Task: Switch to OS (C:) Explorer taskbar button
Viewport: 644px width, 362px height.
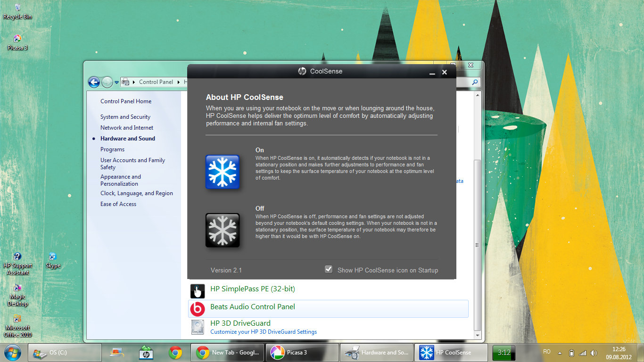Action: (x=65, y=353)
